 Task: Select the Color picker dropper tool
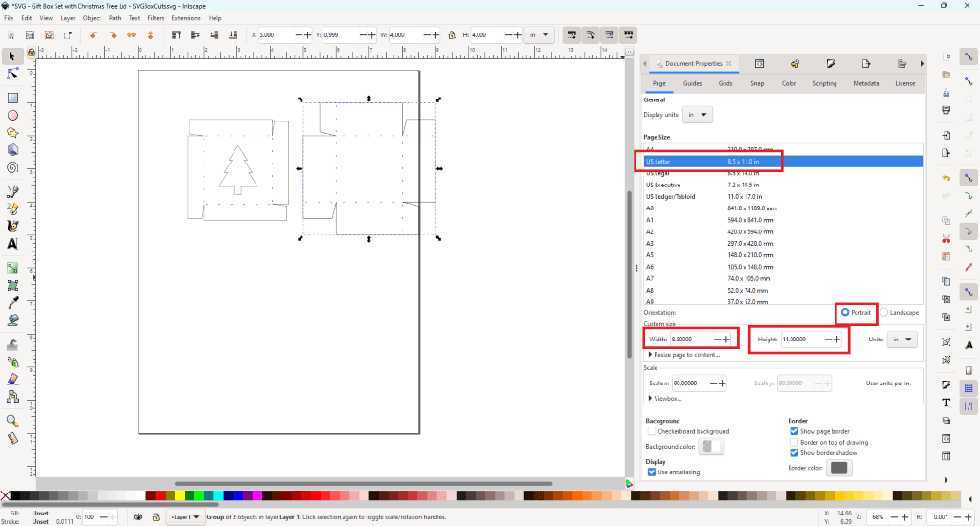(13, 303)
